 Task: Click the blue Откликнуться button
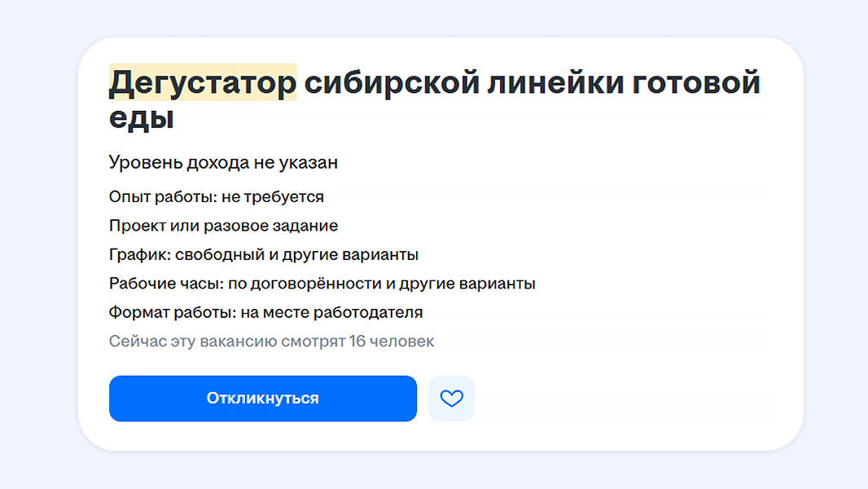click(x=262, y=399)
